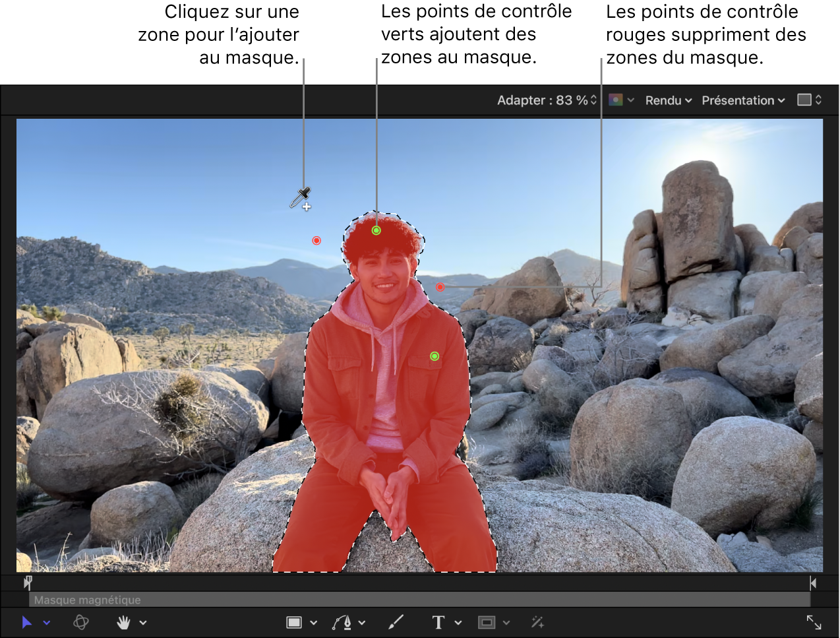The height and width of the screenshot is (638, 840).
Task: Select the Paint Stroke brush tool
Action: pos(396,622)
